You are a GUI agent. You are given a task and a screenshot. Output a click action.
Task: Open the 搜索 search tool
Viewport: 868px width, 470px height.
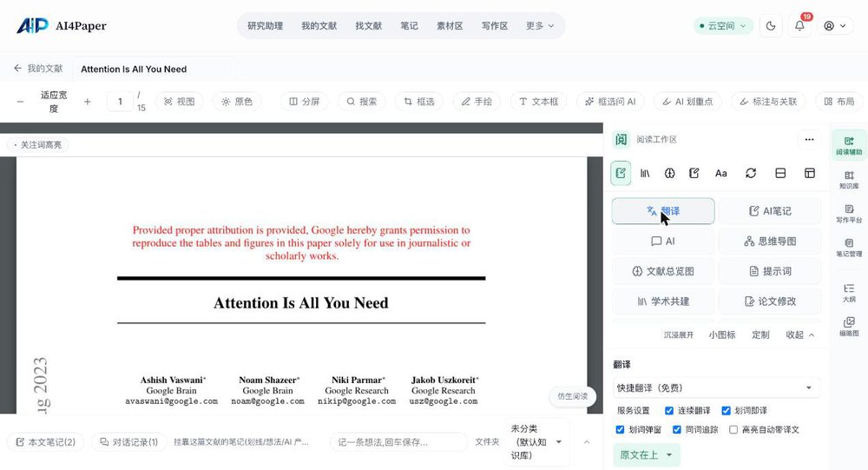(361, 102)
